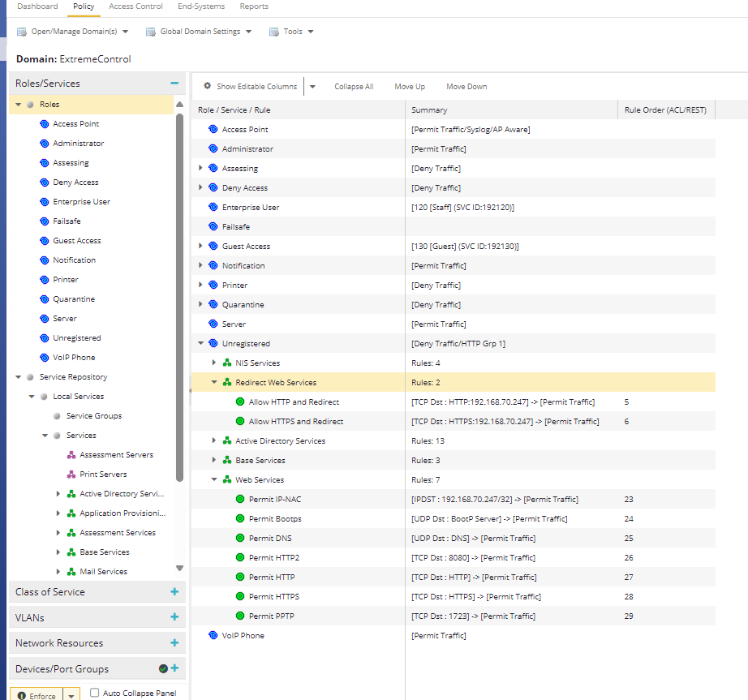Click the Move Down button

(x=466, y=87)
